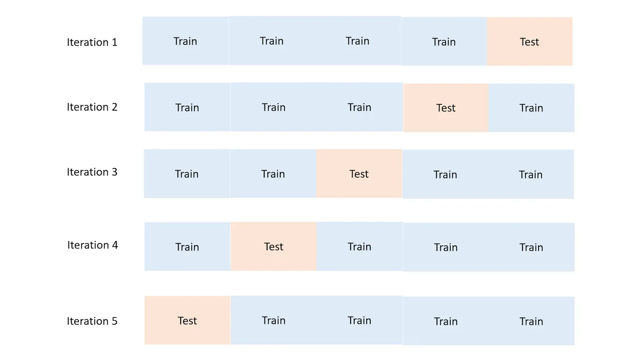Screen dimensions: 644x362
Task: Select the Train block right of Test in Iteration 5
Action: 274,320
